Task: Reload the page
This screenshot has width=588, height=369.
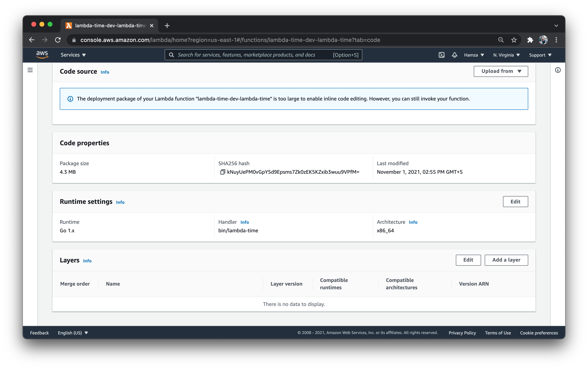Action: coord(58,40)
